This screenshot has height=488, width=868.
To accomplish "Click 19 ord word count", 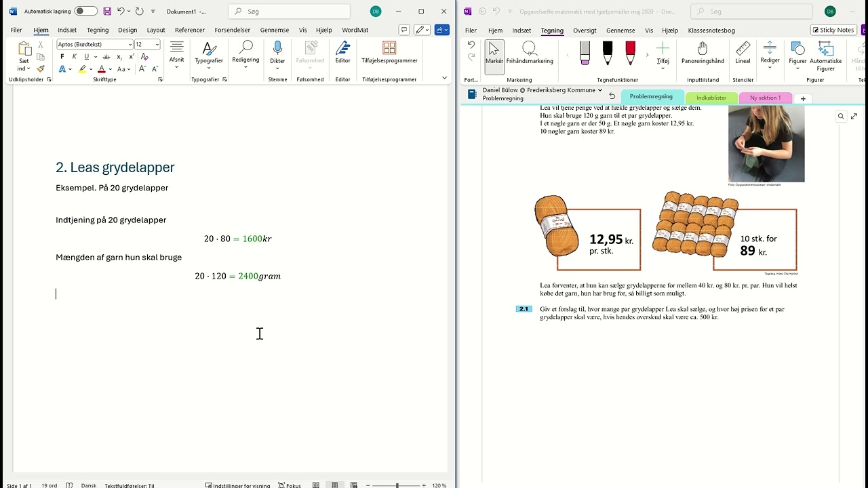I will 50,485.
